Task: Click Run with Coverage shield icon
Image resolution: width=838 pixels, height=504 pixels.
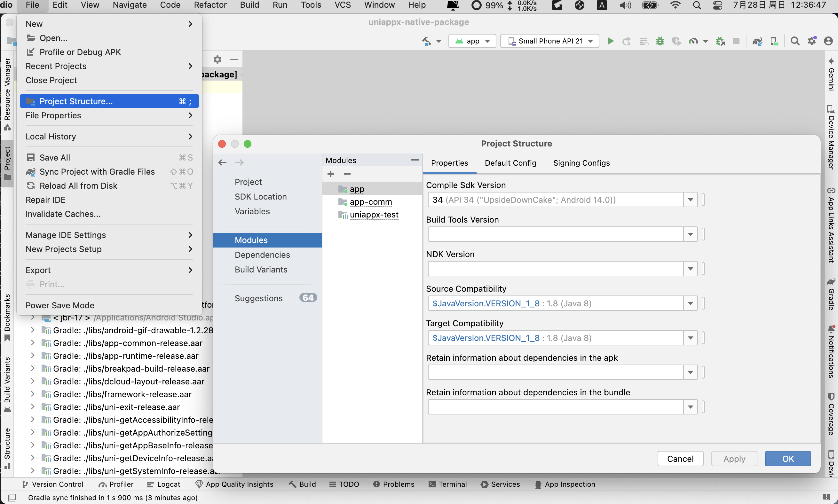Action: [676, 41]
